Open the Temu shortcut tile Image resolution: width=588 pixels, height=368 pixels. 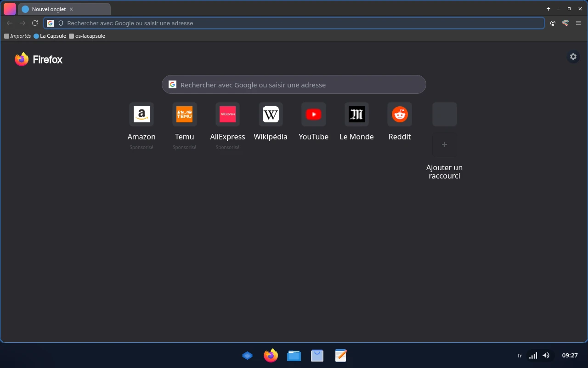(184, 115)
